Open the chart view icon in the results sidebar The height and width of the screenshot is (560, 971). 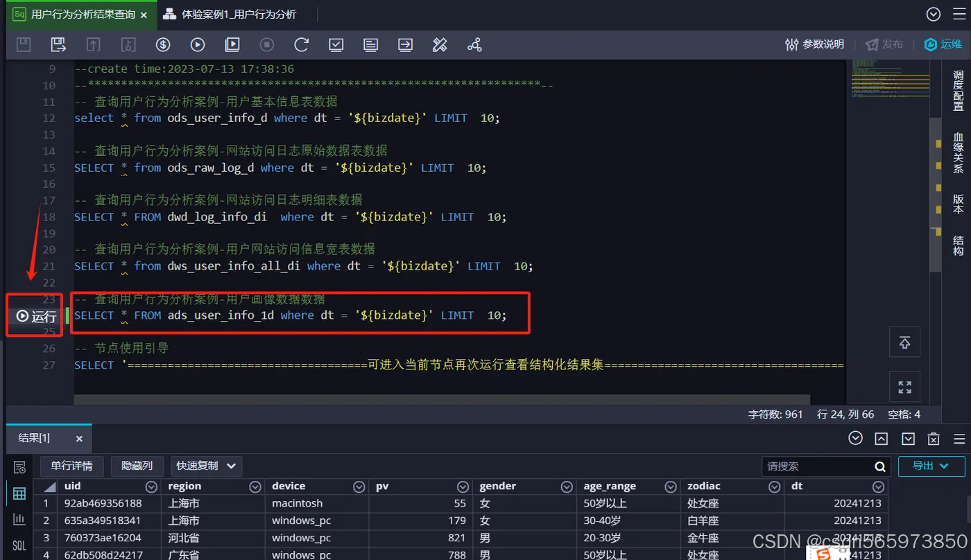coord(19,520)
